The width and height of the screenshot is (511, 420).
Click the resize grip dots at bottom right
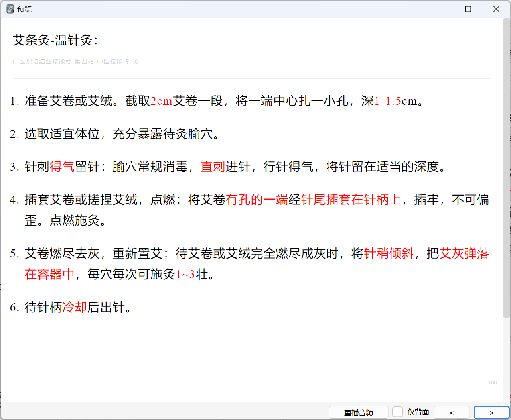[x=493, y=383]
